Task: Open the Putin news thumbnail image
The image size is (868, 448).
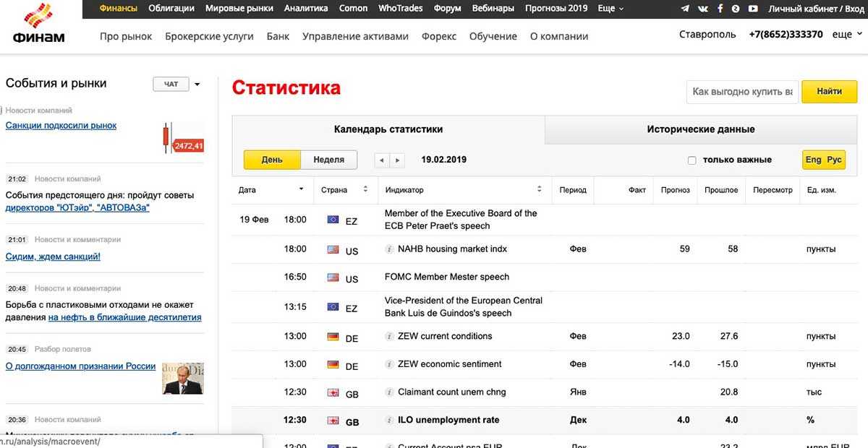Action: tap(182, 378)
